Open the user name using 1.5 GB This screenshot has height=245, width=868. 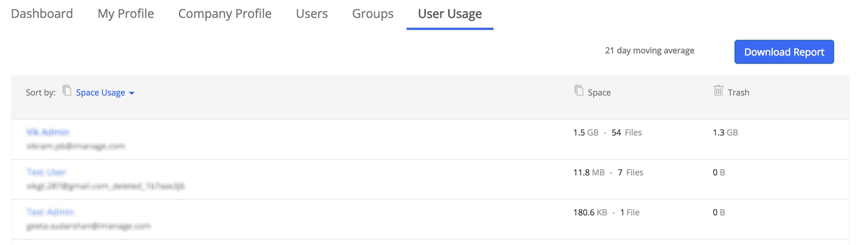[x=47, y=132]
